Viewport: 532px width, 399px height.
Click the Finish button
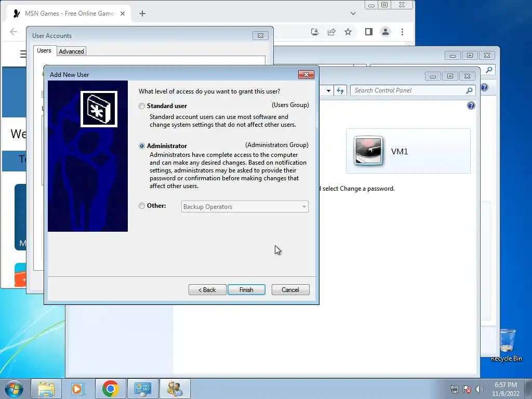(246, 290)
